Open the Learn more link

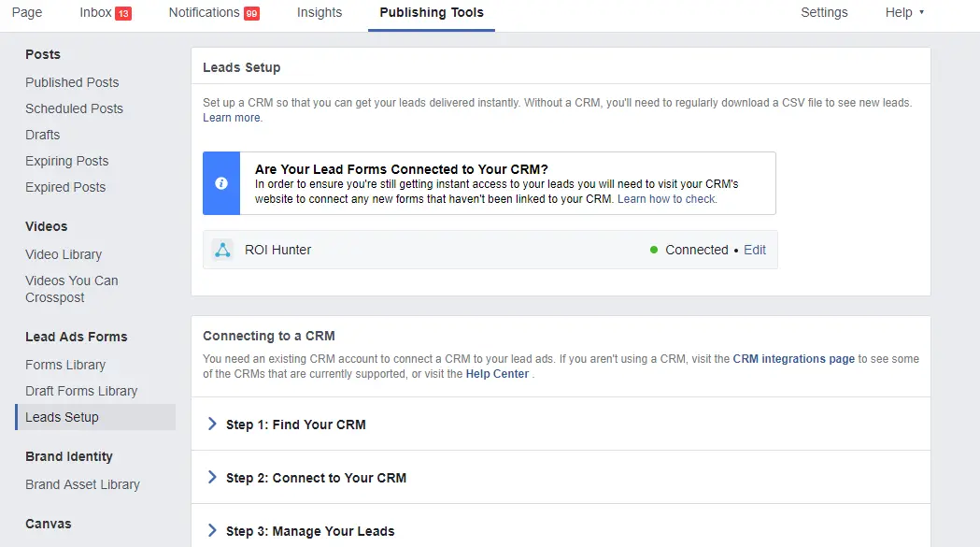tap(232, 118)
